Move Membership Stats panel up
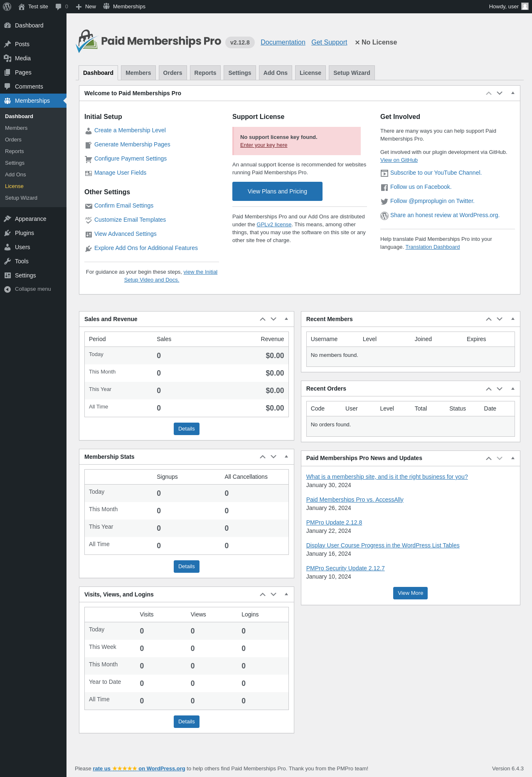532x777 pixels. [x=263, y=457]
